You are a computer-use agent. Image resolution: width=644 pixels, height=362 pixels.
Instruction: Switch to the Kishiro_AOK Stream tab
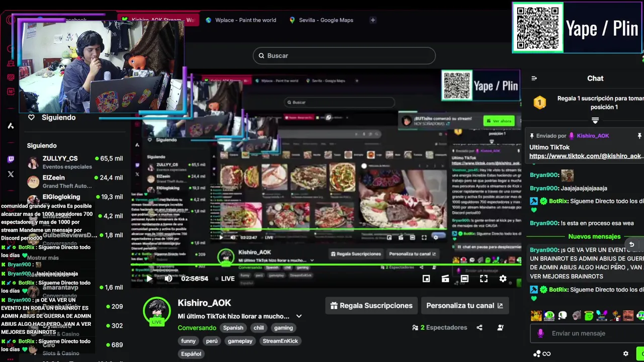click(158, 20)
